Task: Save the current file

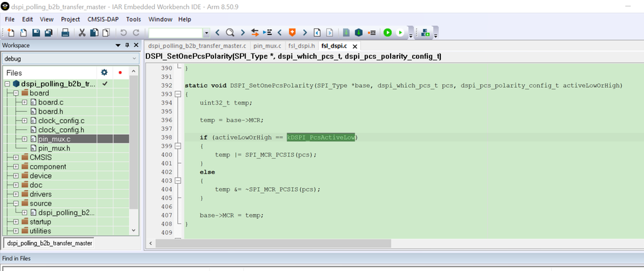Action: click(x=36, y=32)
